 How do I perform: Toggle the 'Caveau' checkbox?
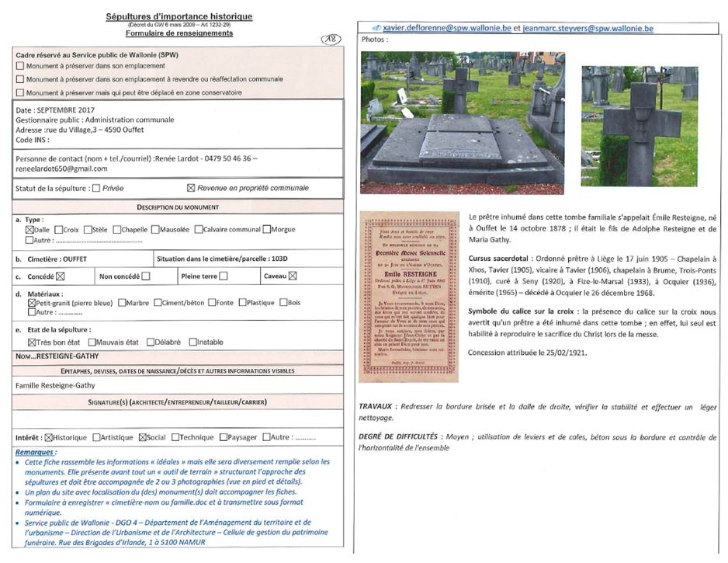pyautogui.click(x=293, y=276)
